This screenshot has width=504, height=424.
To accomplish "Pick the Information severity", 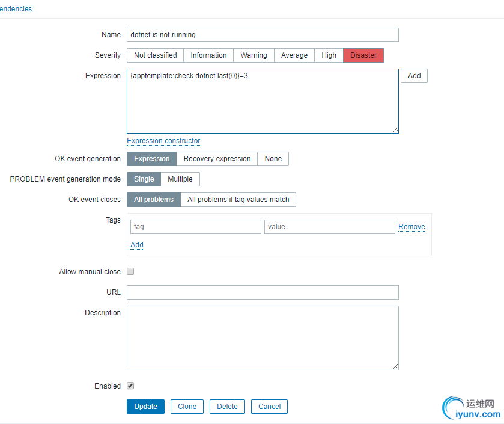I will 208,55.
